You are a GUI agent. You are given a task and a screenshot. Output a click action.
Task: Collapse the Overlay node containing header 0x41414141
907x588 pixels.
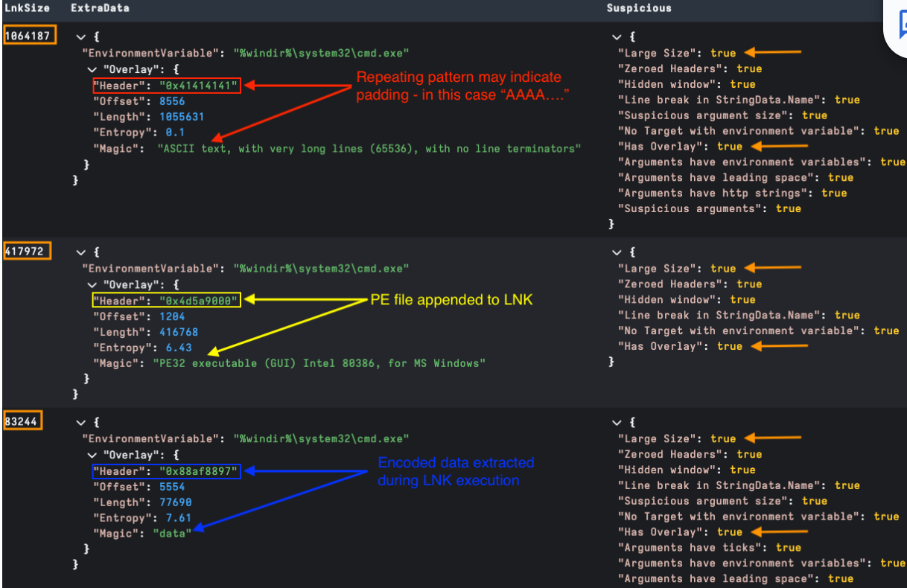92,69
